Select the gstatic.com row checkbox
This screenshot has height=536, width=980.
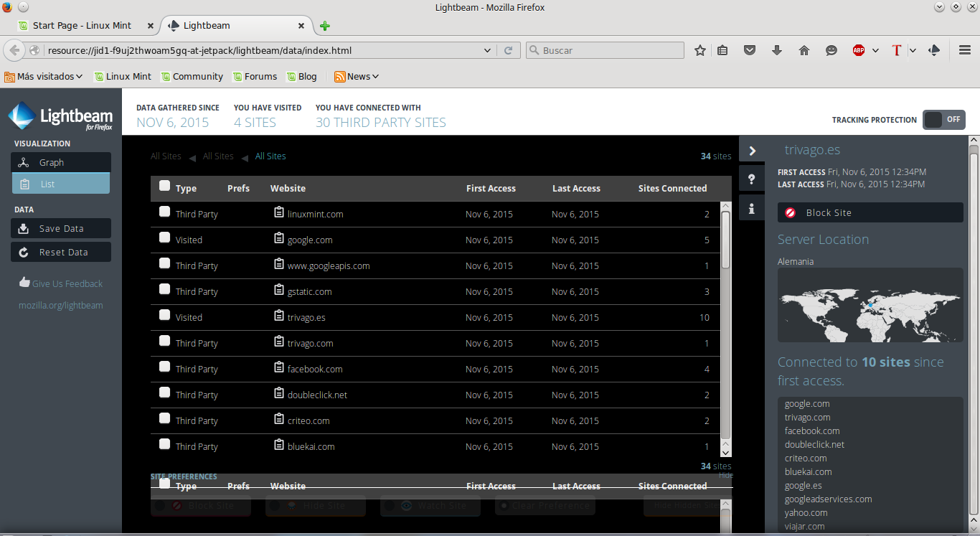tap(164, 289)
